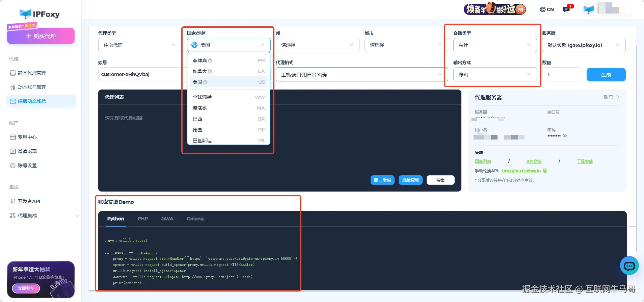Open the 代理格式 dropdown

[x=362, y=74]
